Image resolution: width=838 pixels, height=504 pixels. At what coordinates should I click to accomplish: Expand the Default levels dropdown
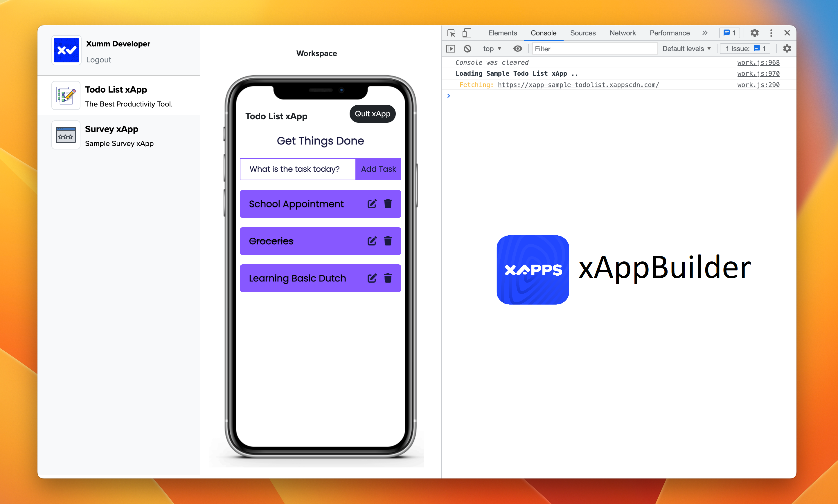tap(686, 48)
